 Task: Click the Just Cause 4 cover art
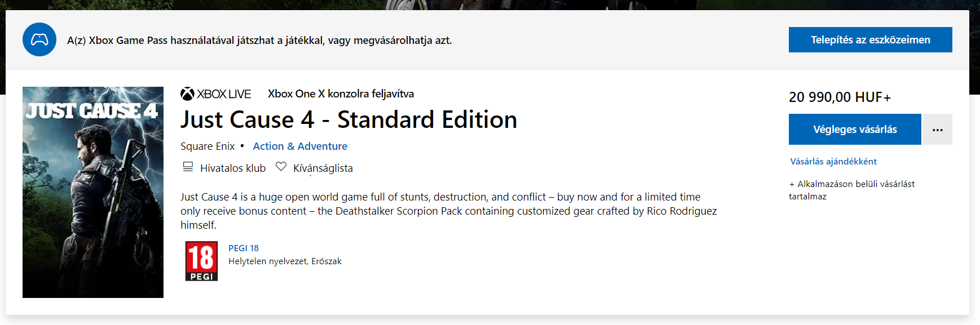(x=93, y=192)
